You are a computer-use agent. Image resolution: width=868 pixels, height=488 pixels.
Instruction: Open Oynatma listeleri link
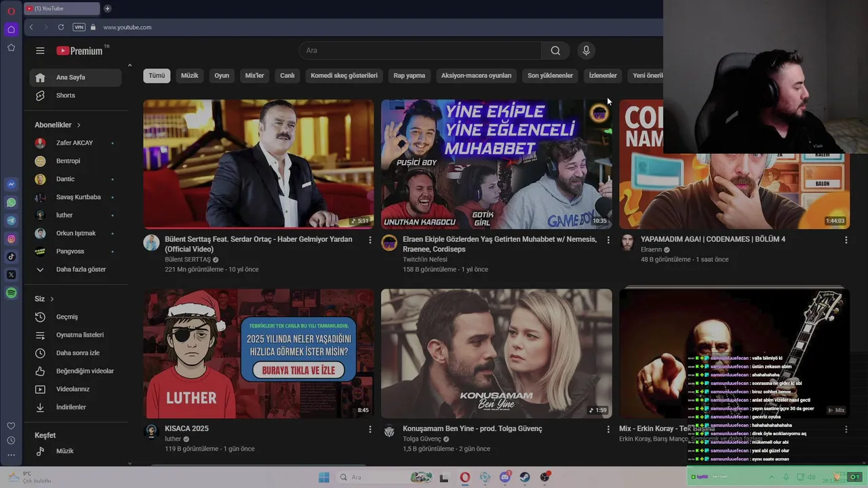(75, 335)
